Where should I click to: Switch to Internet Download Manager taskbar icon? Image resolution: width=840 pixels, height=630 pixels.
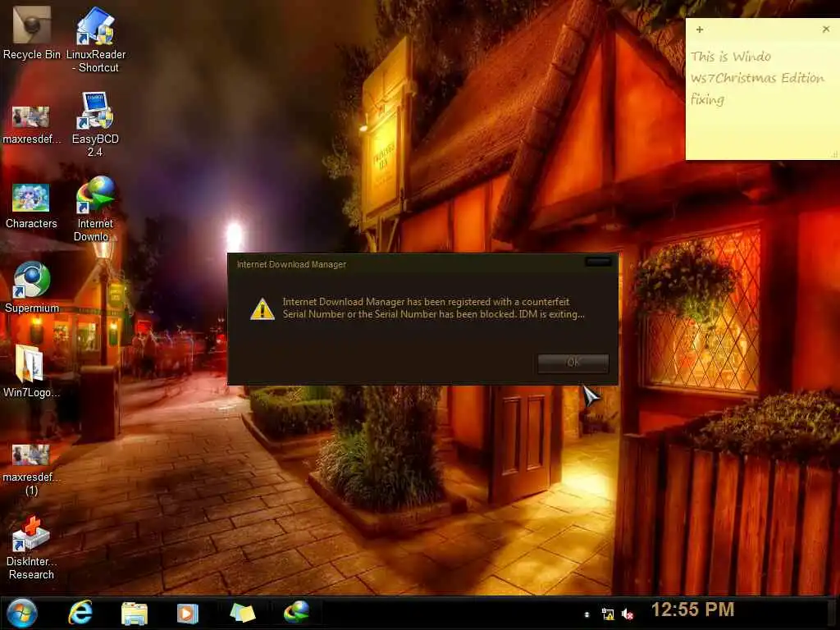296,612
